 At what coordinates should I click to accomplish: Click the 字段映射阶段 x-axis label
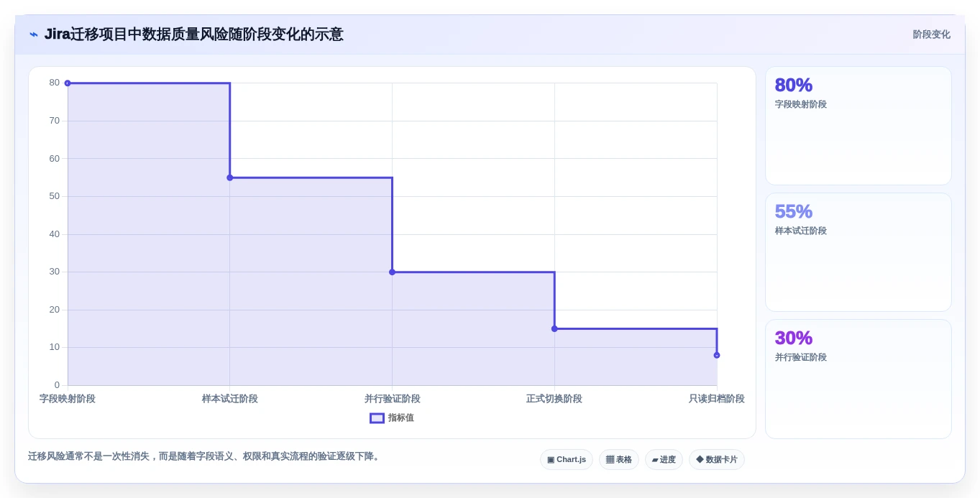68,399
